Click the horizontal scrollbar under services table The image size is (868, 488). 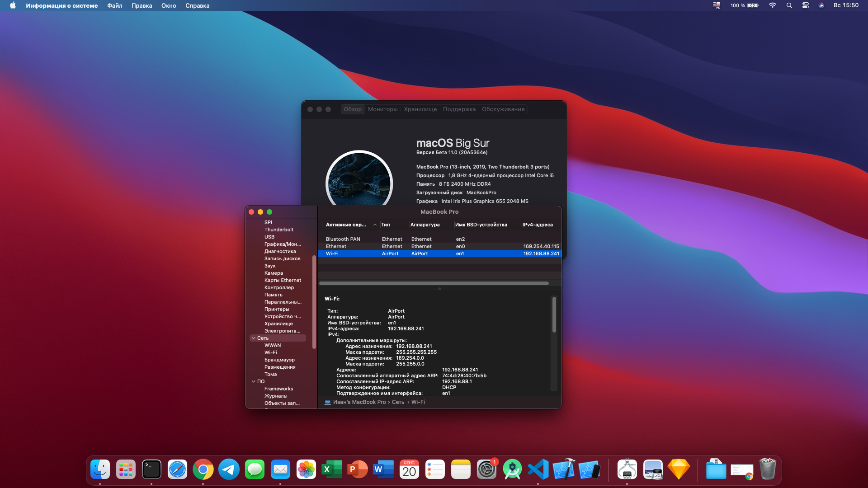click(434, 283)
